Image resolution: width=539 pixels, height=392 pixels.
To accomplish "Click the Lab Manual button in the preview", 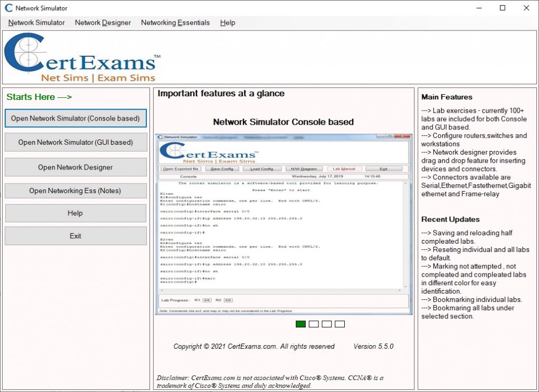I will [x=344, y=168].
